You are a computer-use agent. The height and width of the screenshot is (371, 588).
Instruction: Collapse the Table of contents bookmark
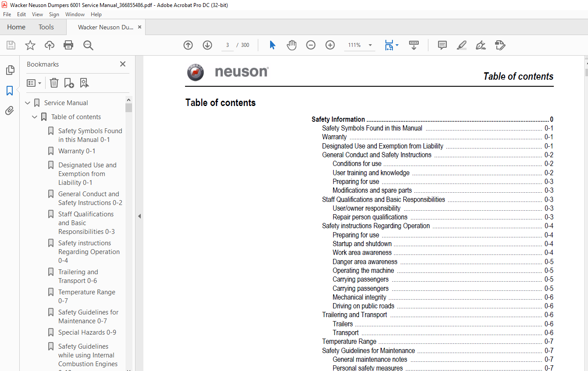pos(35,117)
